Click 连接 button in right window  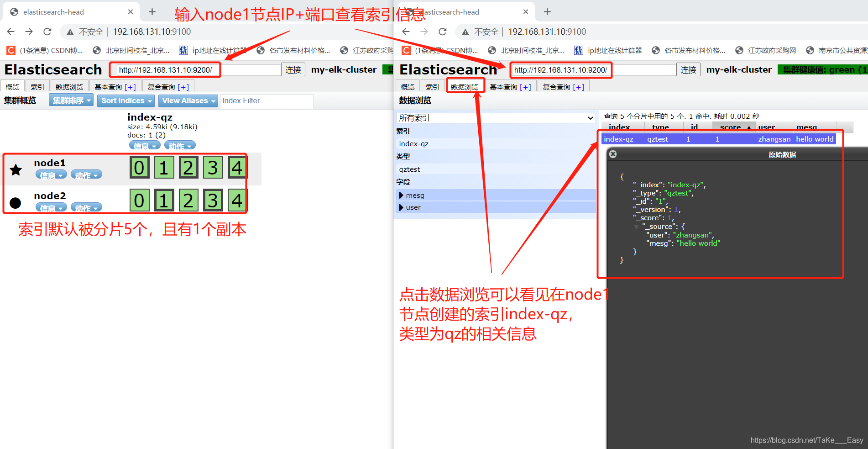click(x=688, y=70)
